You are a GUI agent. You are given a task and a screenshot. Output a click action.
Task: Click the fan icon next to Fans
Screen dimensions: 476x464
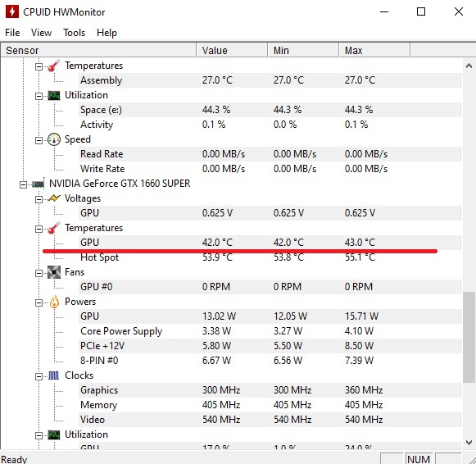54,272
